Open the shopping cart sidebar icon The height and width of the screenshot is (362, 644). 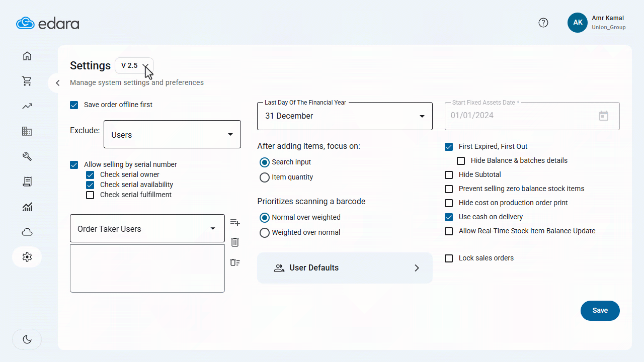27,81
